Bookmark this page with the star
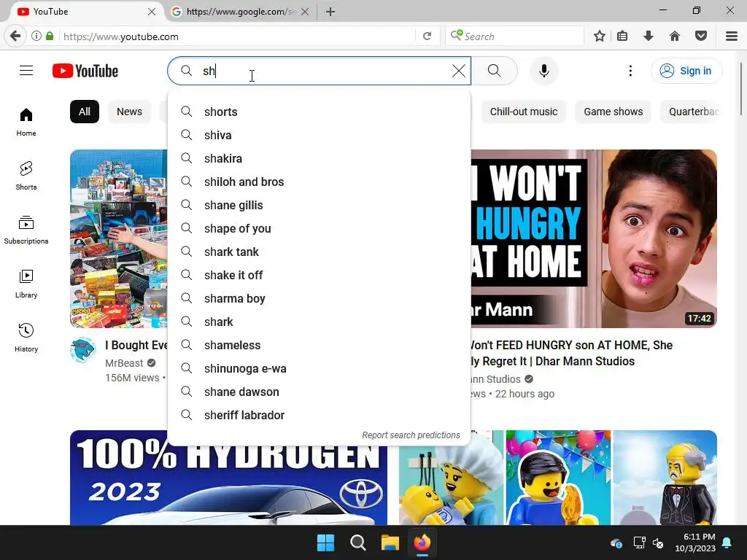The height and width of the screenshot is (560, 747). [600, 36]
